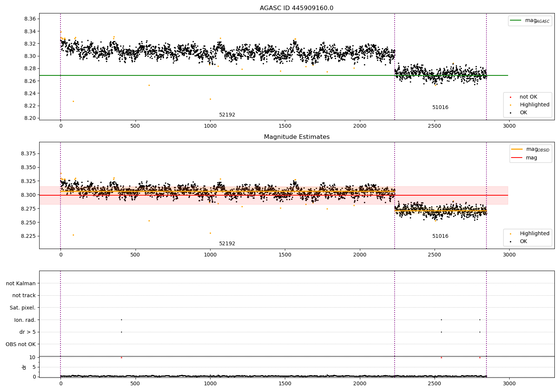Screen dimensions: 560x392
Task: Click the 'Sat. pixel.' row label
Action: pyautogui.click(x=23, y=308)
